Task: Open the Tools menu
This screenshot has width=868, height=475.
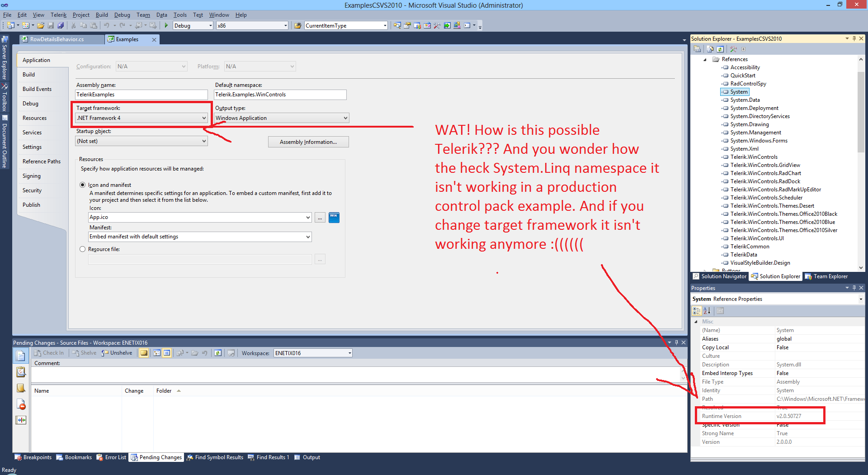Action: click(180, 15)
